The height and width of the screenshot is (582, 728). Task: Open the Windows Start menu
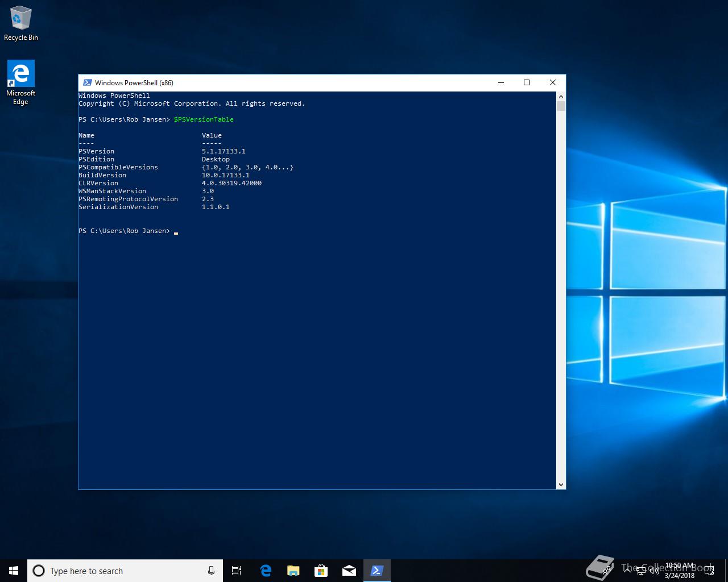click(x=14, y=571)
